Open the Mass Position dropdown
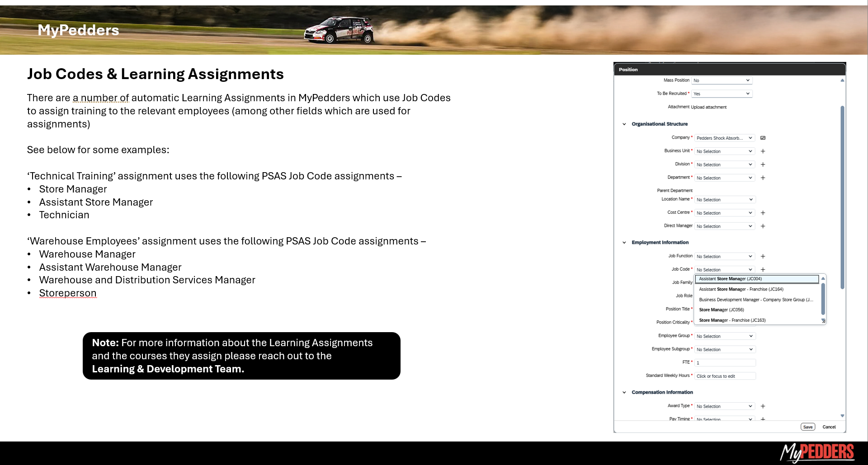868x465 pixels. (x=722, y=80)
